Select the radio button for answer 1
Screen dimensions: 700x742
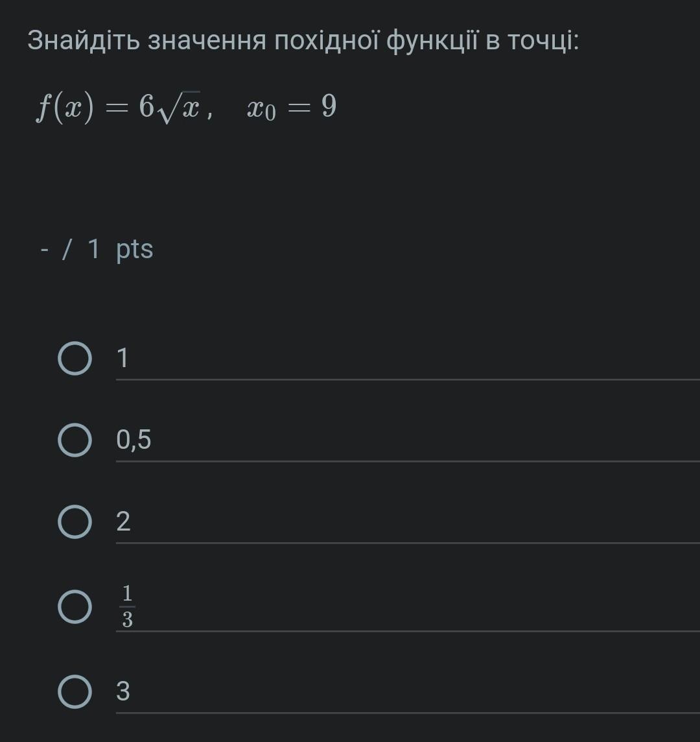[75, 359]
